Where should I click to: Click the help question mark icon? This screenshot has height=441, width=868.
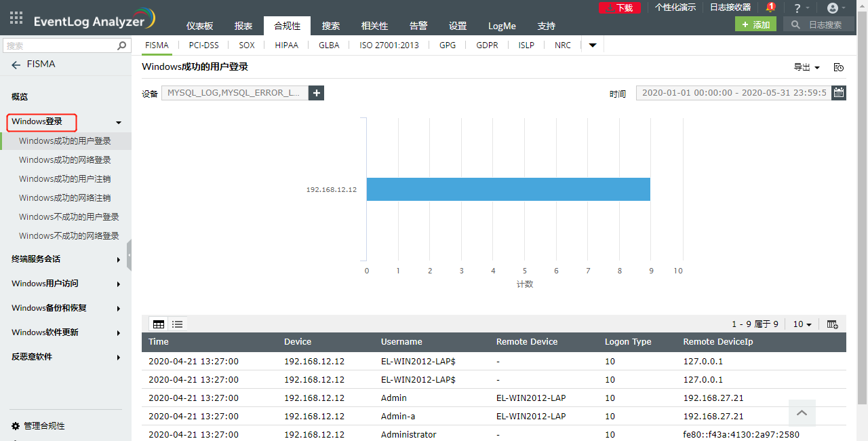tap(797, 8)
